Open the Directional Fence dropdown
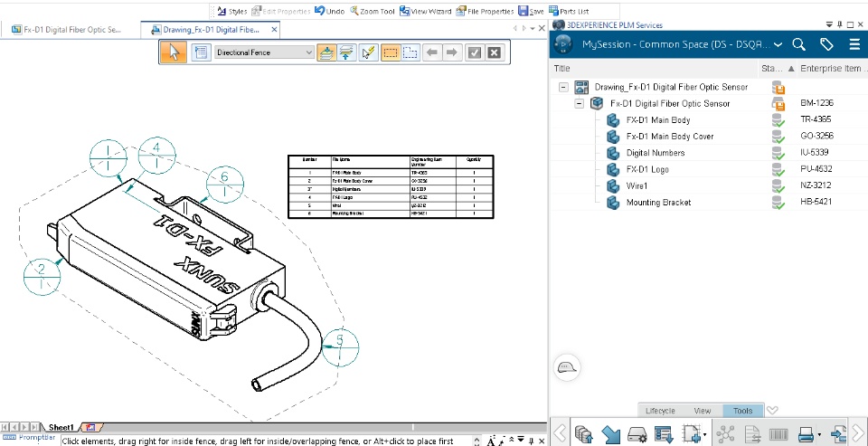The height and width of the screenshot is (446, 868). click(264, 52)
